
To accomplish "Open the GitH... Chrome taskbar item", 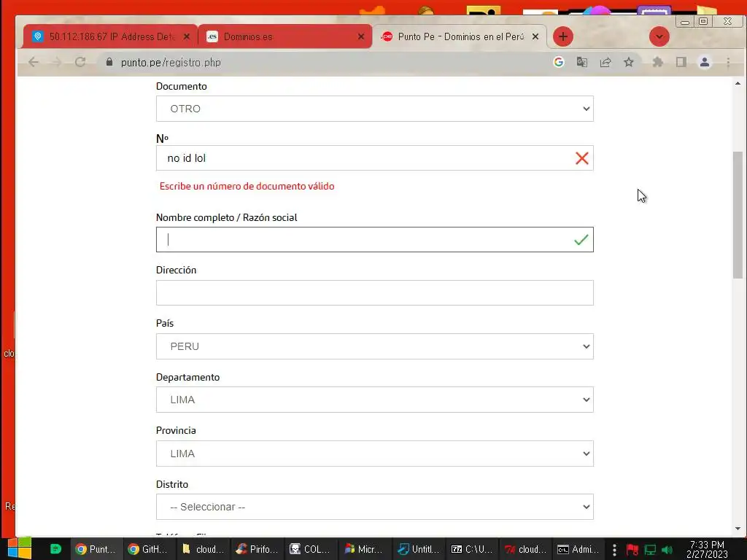I will click(149, 549).
